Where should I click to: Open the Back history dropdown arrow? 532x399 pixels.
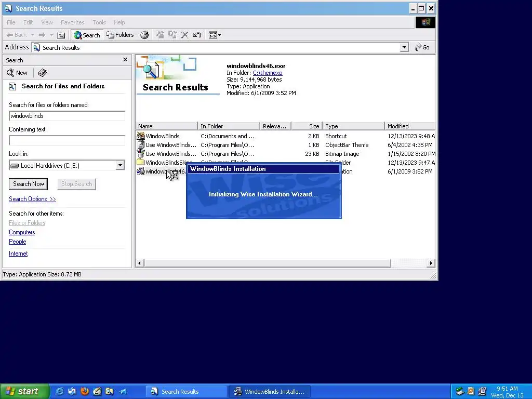[32, 35]
